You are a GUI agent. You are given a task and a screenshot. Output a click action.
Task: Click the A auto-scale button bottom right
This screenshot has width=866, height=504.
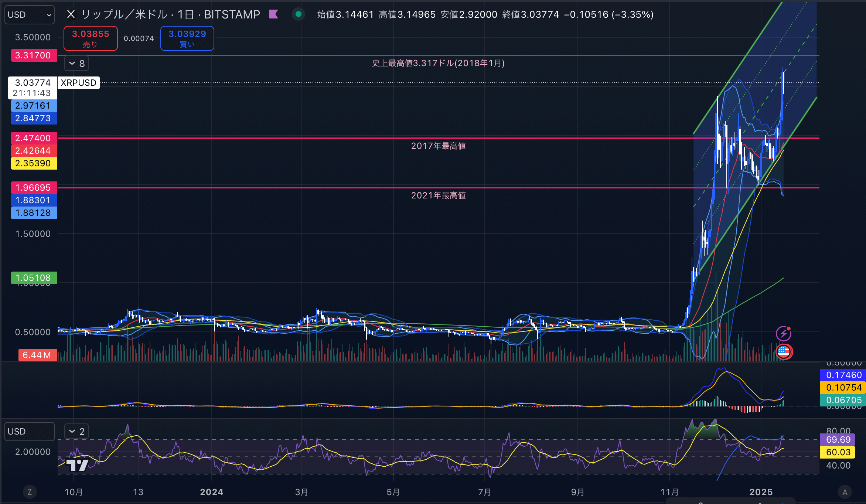coord(845,492)
